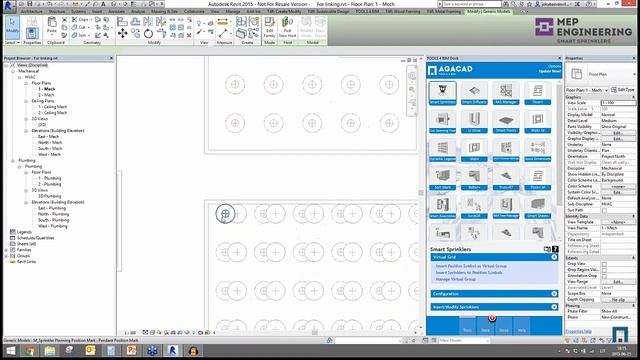Click the AGACAD Update Now link
640x360 pixels.
pyautogui.click(x=549, y=71)
